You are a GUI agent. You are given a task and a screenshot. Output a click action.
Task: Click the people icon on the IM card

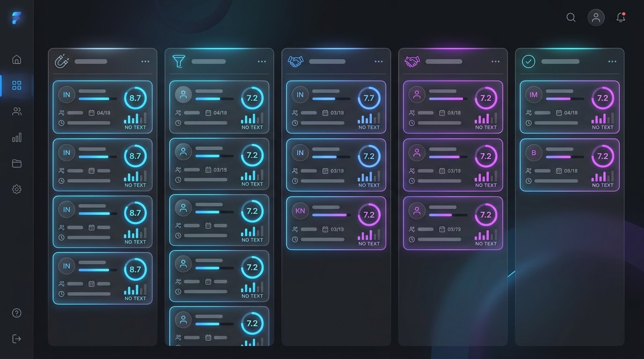[x=528, y=113]
